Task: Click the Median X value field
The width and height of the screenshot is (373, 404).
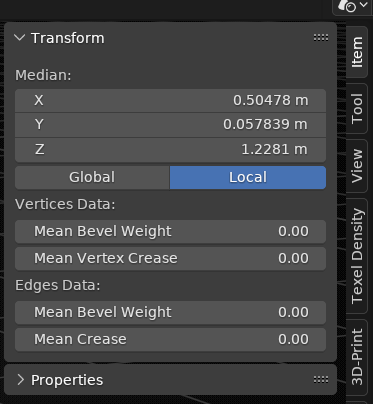Action: click(170, 100)
